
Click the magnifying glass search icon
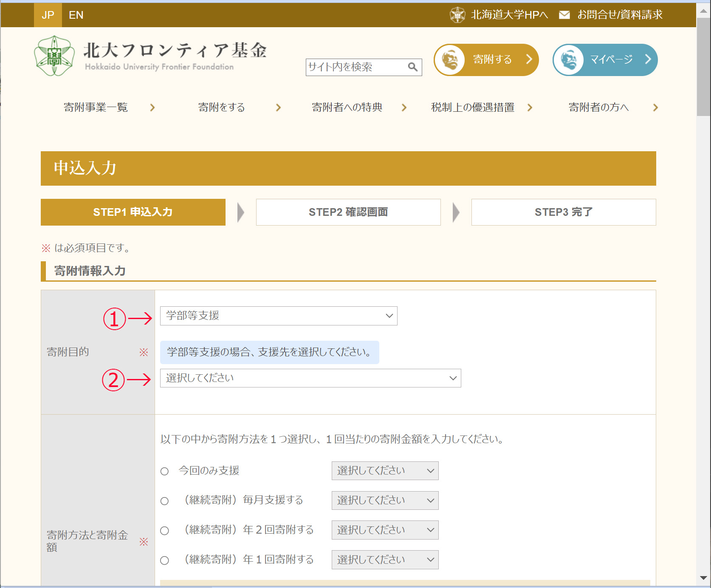(x=412, y=67)
